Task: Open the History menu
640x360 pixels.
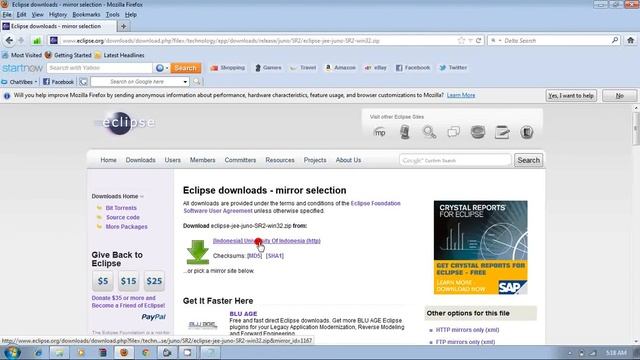Action: (x=58, y=14)
